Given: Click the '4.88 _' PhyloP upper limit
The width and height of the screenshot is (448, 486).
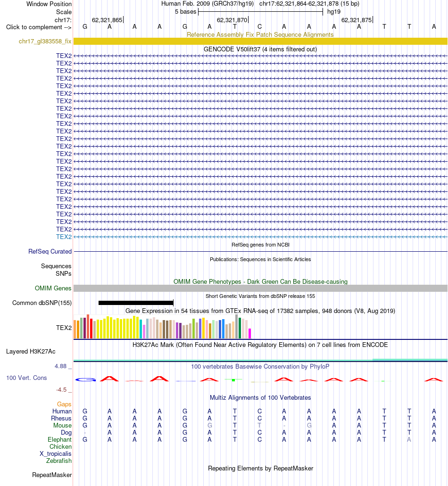Looking at the screenshot, I should pos(63,366).
